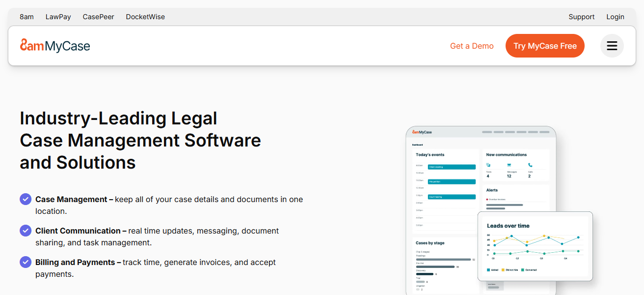Image resolution: width=644 pixels, height=295 pixels.
Task: Click the Login link
Action: (615, 17)
